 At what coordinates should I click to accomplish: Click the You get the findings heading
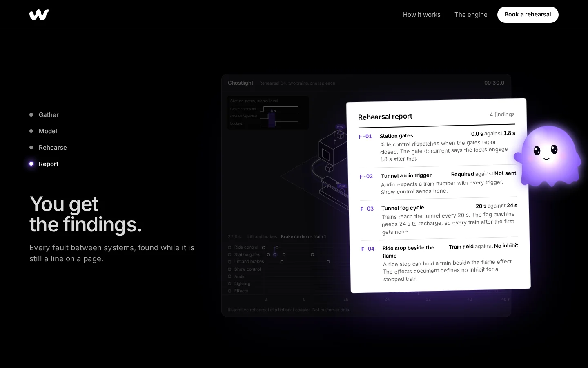point(86,214)
